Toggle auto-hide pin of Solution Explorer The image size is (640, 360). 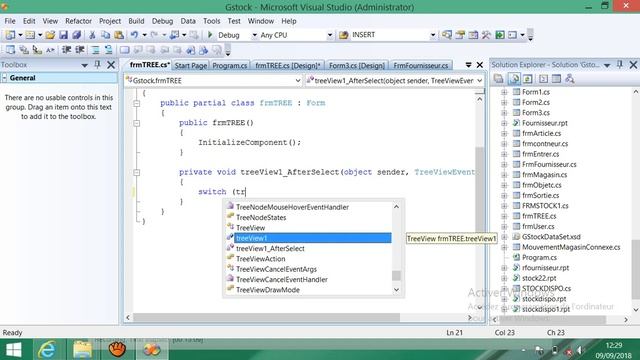coord(620,64)
